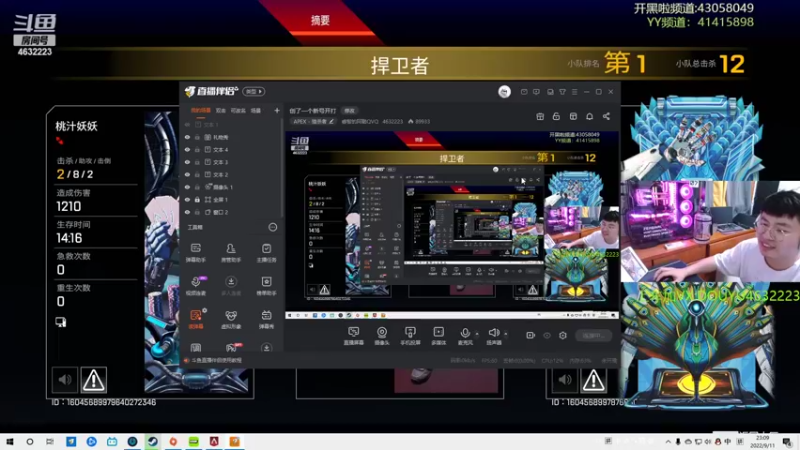Screen dimensions: 800x450
Task: Add a 多媒体 multimedia source
Action: click(438, 336)
